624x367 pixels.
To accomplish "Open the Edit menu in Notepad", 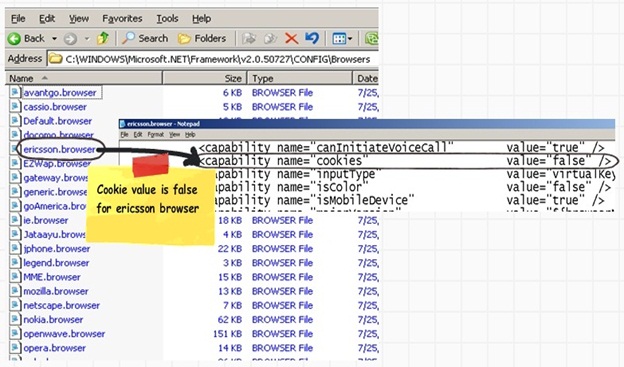I will click(138, 135).
